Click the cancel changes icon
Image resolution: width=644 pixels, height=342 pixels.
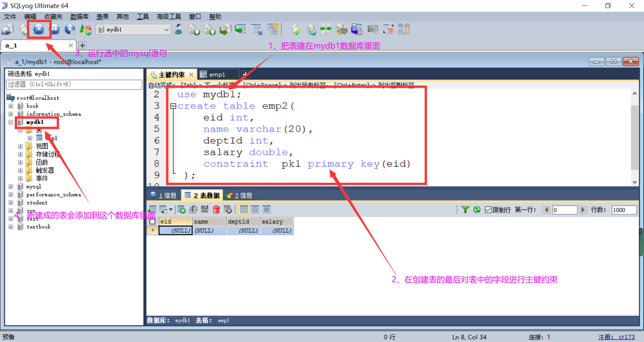coord(228,210)
